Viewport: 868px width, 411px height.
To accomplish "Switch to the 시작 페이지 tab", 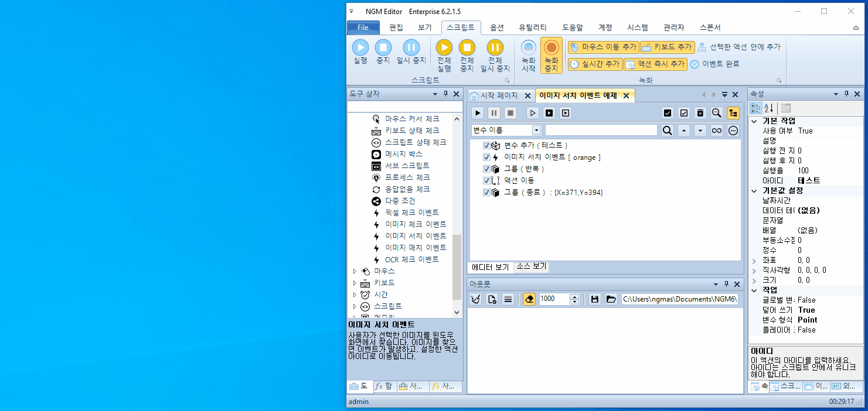I will 499,95.
